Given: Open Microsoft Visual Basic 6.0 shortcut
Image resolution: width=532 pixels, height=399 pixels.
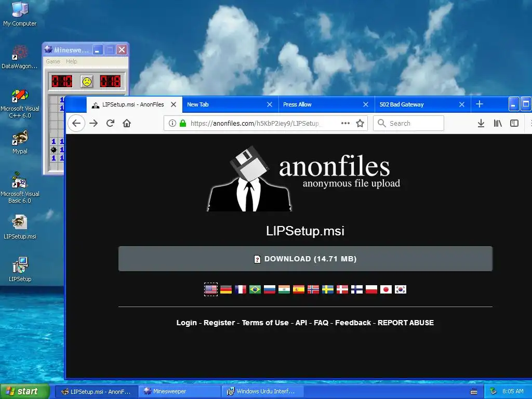Looking at the screenshot, I should (20, 188).
